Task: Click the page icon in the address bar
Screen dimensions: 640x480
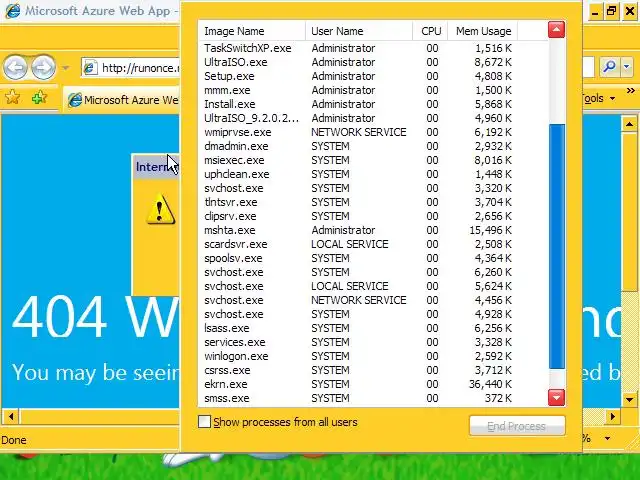Action: click(x=90, y=68)
